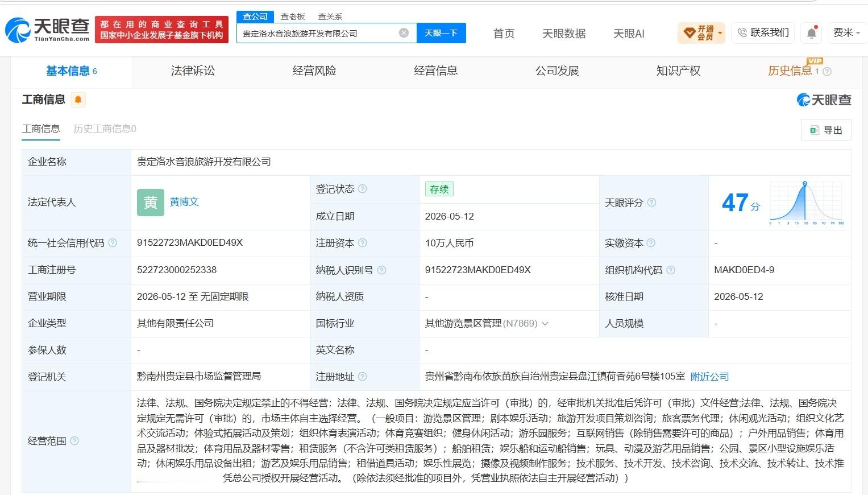Open 黄博文 legal representative link
The image size is (868, 495).
[x=184, y=202]
